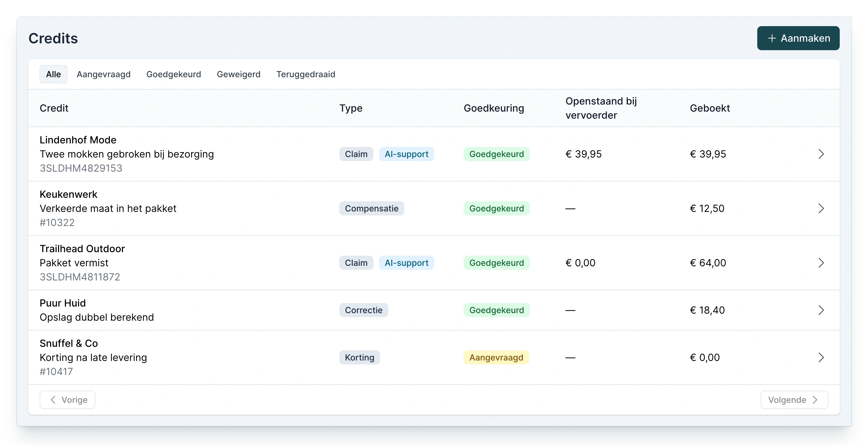Click the Geboekt amount € 12,50
Screen dimensions: 868x445
coord(707,208)
